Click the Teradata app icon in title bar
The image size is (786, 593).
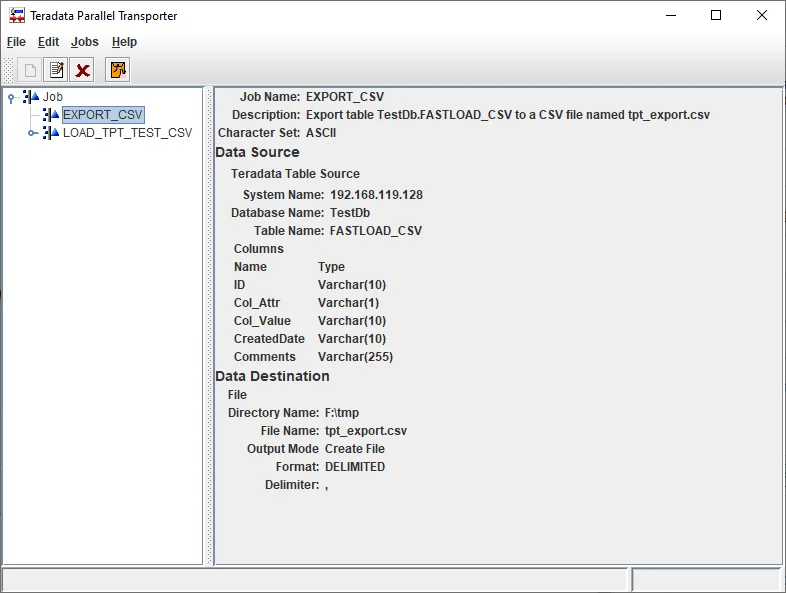tap(17, 15)
